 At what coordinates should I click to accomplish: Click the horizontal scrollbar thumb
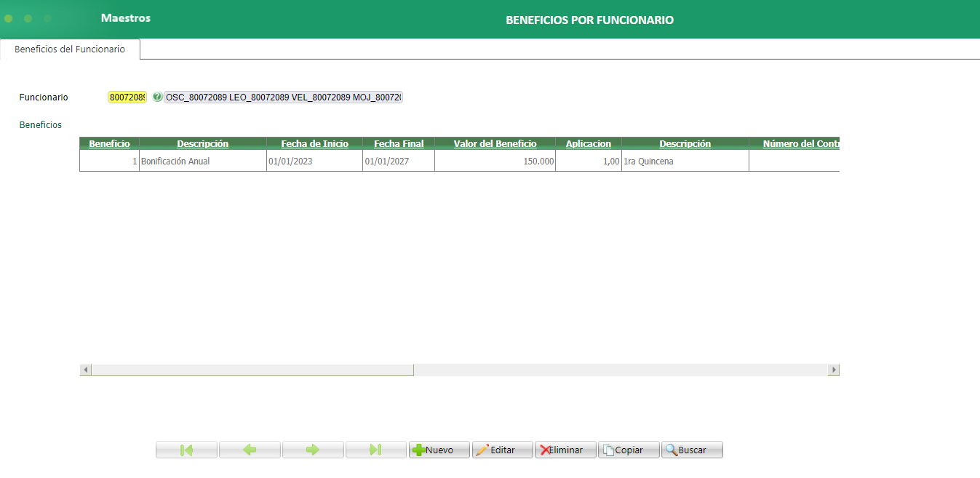pyautogui.click(x=252, y=370)
